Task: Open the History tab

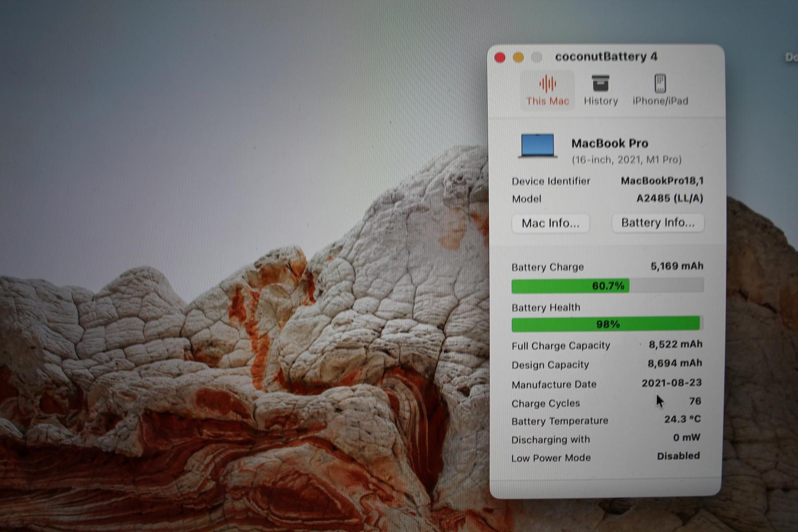Action: pos(600,91)
